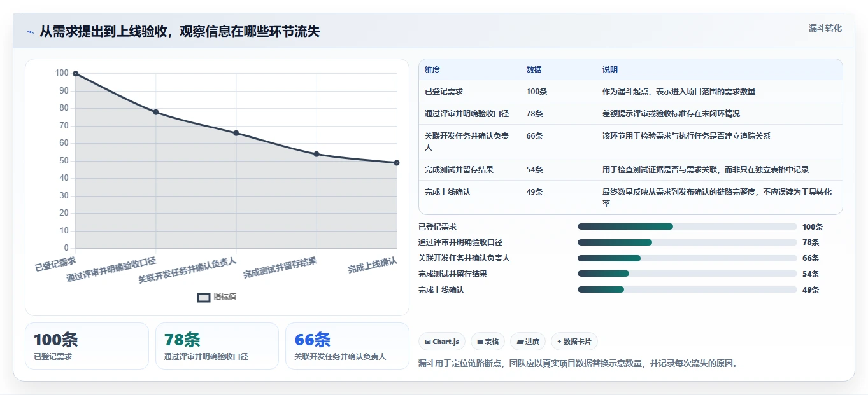Toggle the 指标值 legend item under the chart
The image size is (868, 395).
(217, 297)
